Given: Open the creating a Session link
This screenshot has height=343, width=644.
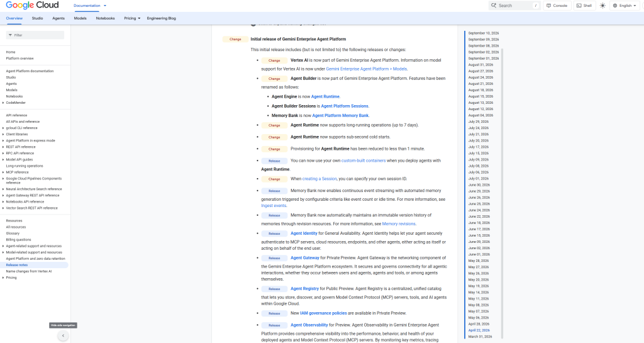Looking at the screenshot, I should coord(319,179).
